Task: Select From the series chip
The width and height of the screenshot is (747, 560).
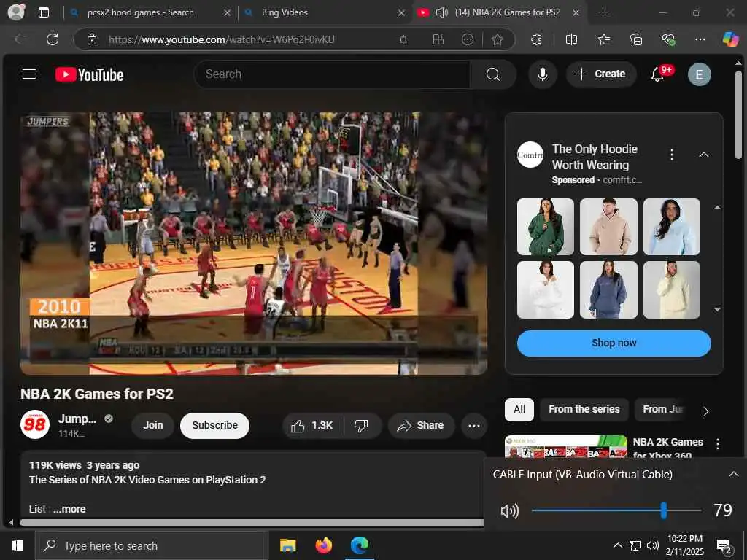Action: [x=584, y=410]
